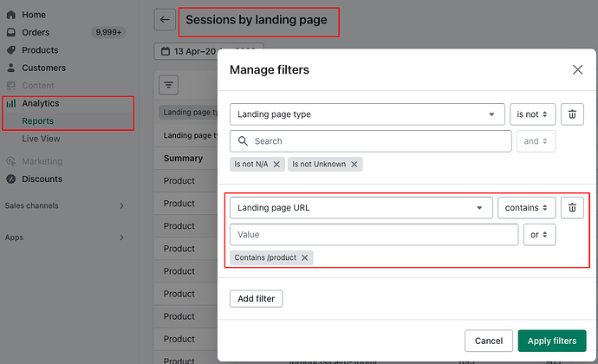Open Live View in sidebar
This screenshot has width=598, height=364.
tap(42, 139)
